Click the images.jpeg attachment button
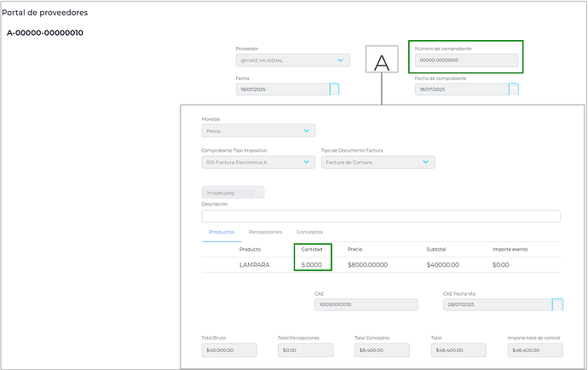The width and height of the screenshot is (588, 370). (233, 193)
